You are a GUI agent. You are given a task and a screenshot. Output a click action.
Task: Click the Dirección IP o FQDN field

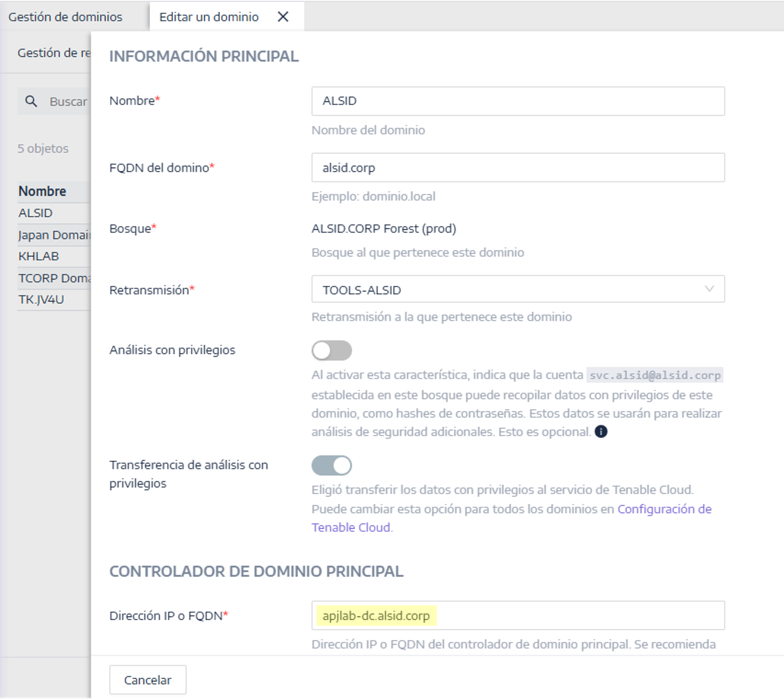[518, 615]
